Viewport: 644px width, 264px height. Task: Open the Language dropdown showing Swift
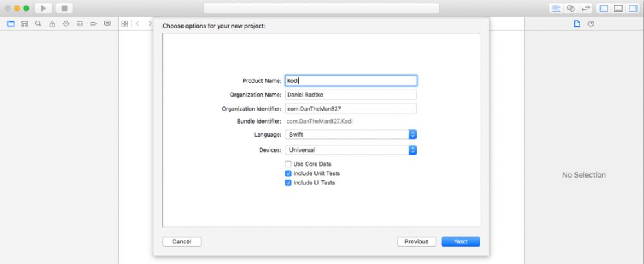pyautogui.click(x=351, y=135)
